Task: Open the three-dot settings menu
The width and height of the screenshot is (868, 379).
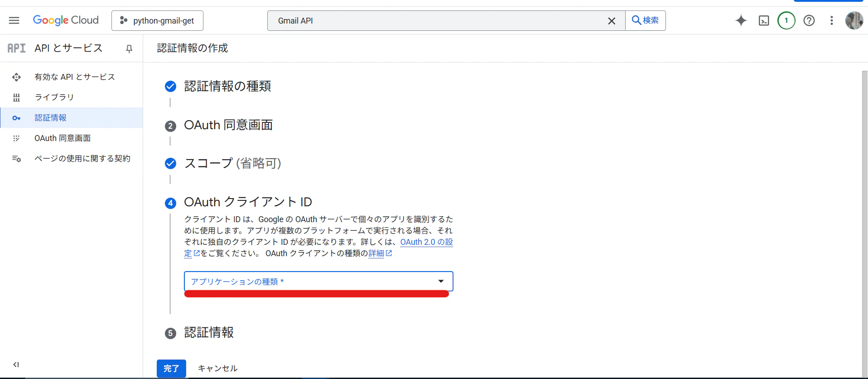Action: coord(832,20)
